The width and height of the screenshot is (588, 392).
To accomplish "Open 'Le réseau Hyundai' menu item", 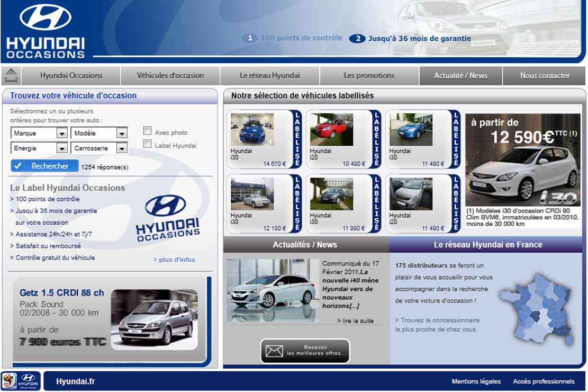I will (x=269, y=75).
